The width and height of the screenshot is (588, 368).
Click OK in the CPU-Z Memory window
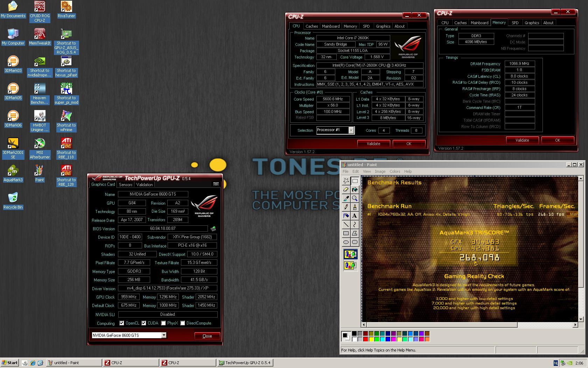click(558, 140)
